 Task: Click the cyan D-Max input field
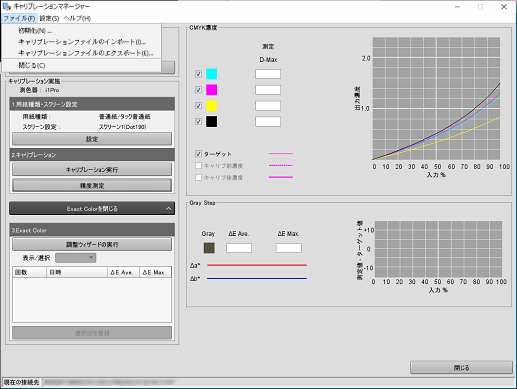tap(268, 74)
